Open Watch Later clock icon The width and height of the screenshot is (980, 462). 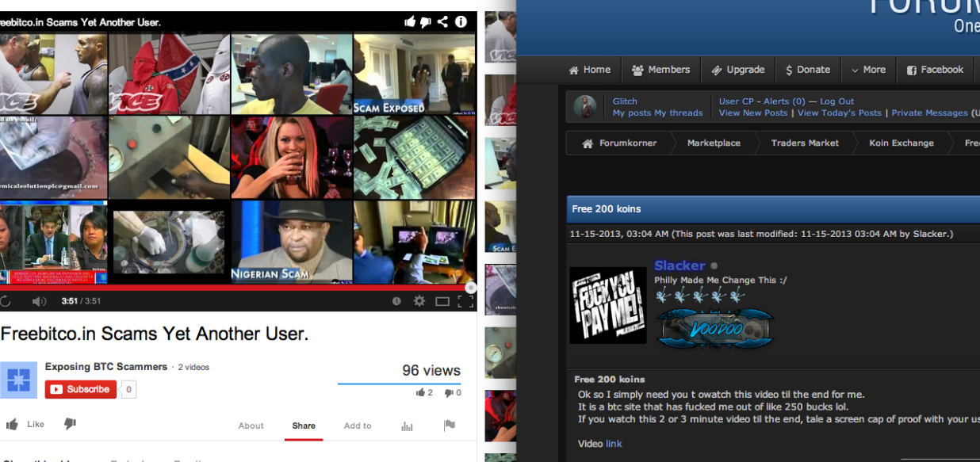pyautogui.click(x=396, y=301)
